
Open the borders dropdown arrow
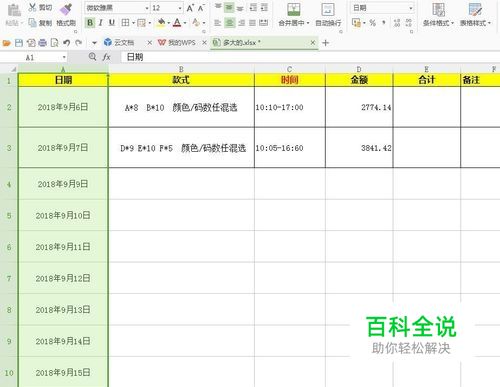pos(133,23)
